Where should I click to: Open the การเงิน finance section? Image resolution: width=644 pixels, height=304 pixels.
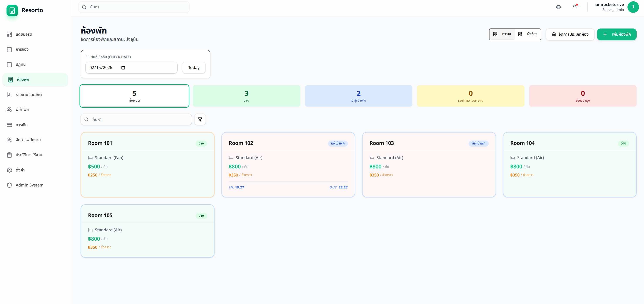[x=22, y=125]
